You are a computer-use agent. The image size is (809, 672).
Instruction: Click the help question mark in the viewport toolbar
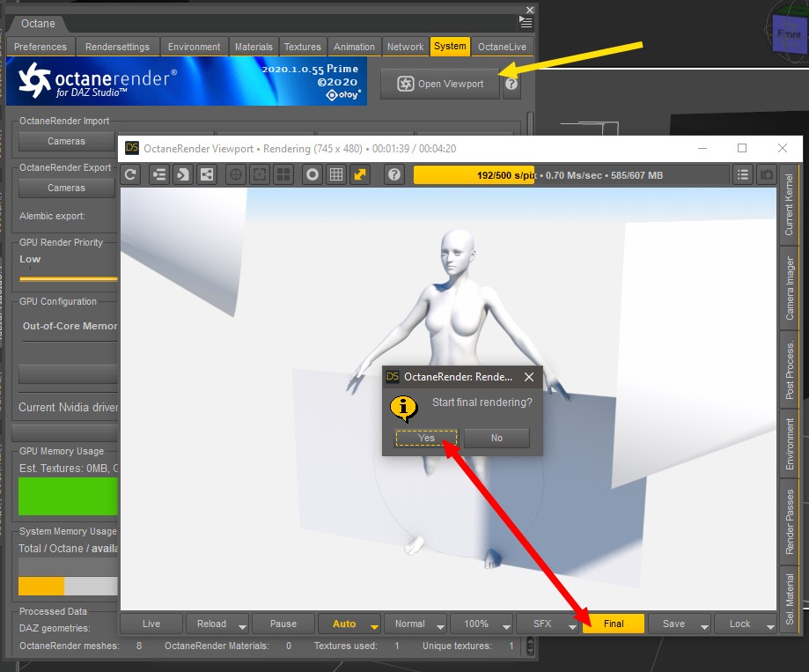pos(394,175)
